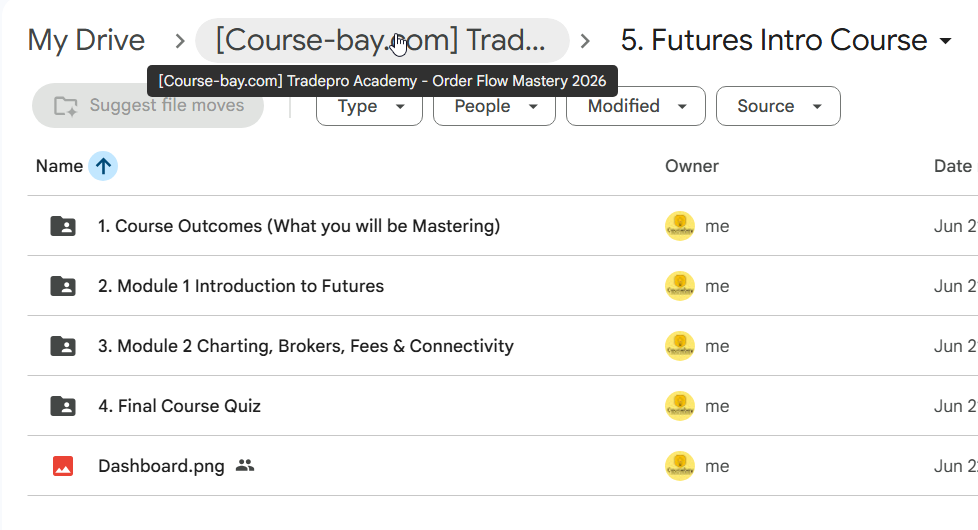
Task: Click the Name column header
Action: (59, 166)
